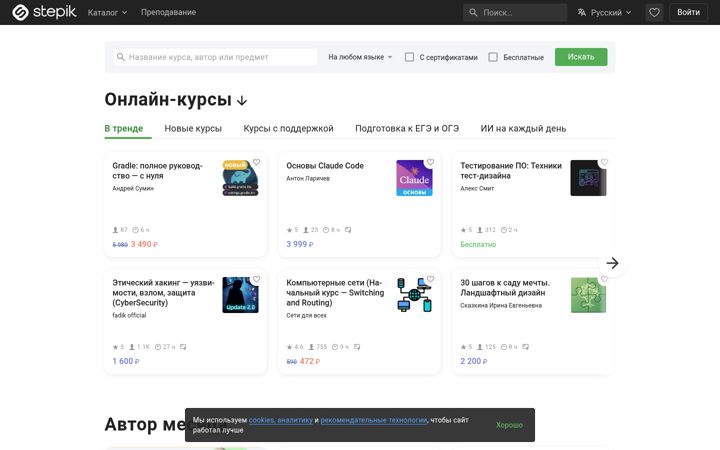Click the 3 999 ₽ price
The width and height of the screenshot is (720, 450).
pos(300,244)
